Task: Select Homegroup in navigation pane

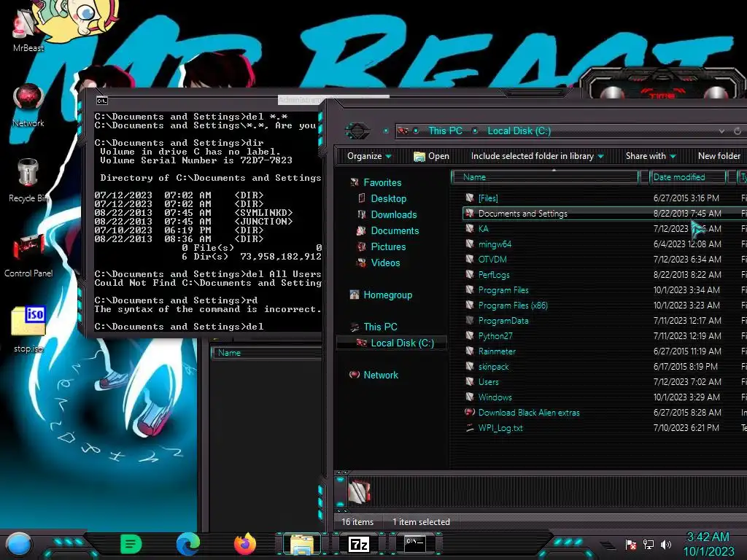Action: coord(387,295)
